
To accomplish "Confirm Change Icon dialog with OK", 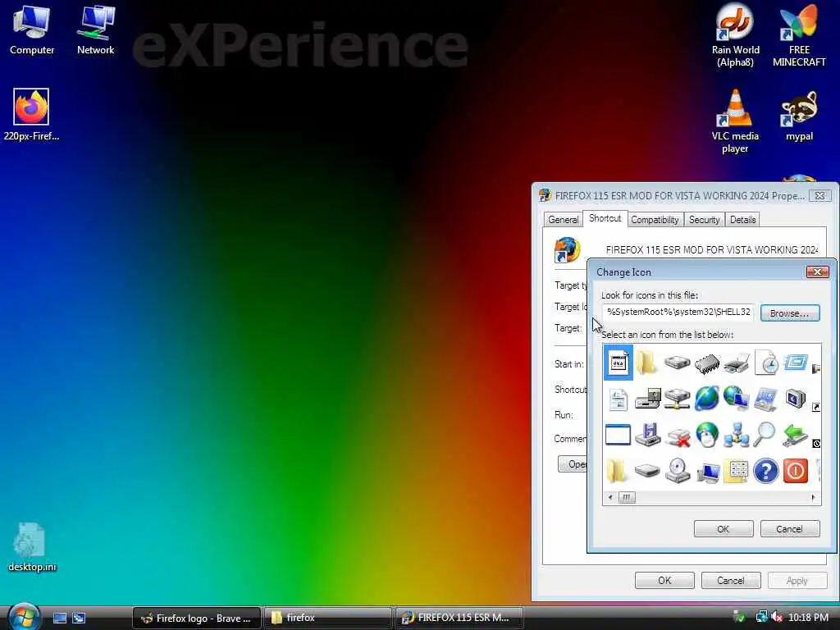I will pyautogui.click(x=724, y=529).
